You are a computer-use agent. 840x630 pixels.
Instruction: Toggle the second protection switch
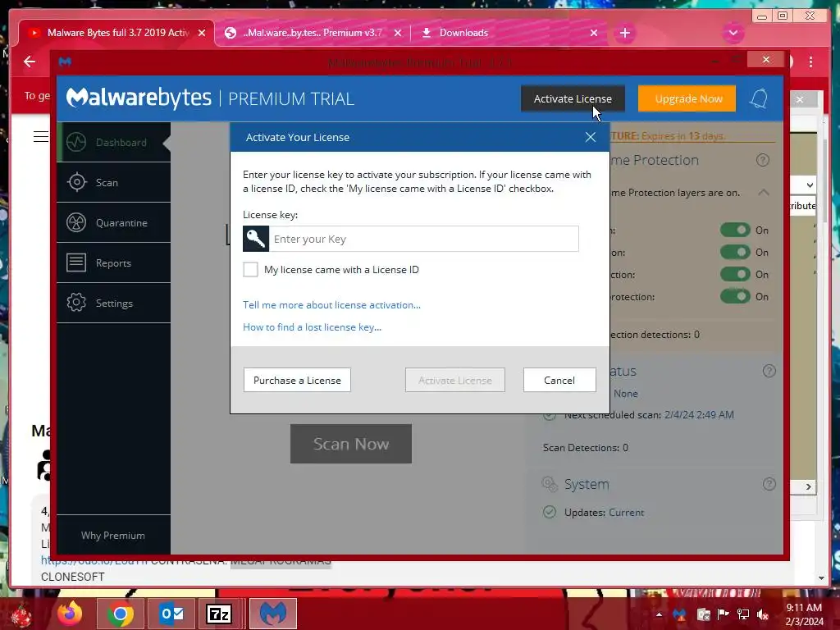click(735, 253)
